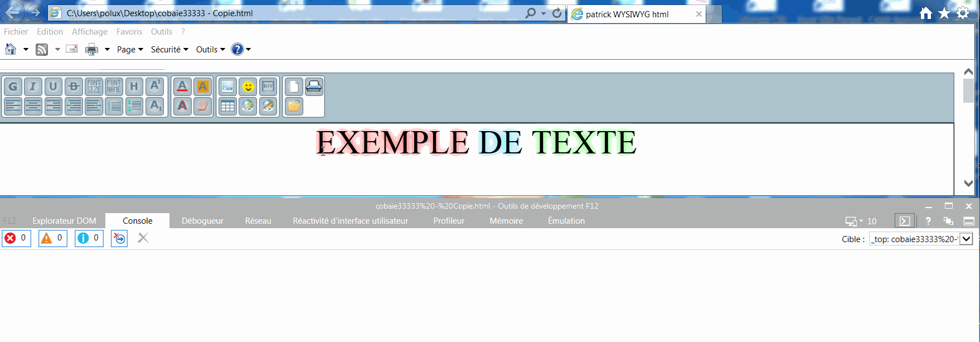Screen dimensions: 980x342
Task: Click the eraser remove-formatting icon
Action: click(x=202, y=106)
